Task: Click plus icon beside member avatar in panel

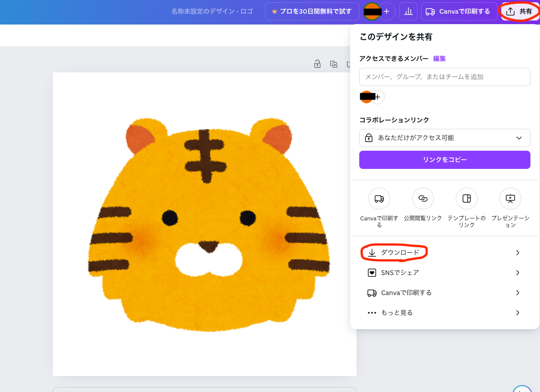Action: click(378, 97)
